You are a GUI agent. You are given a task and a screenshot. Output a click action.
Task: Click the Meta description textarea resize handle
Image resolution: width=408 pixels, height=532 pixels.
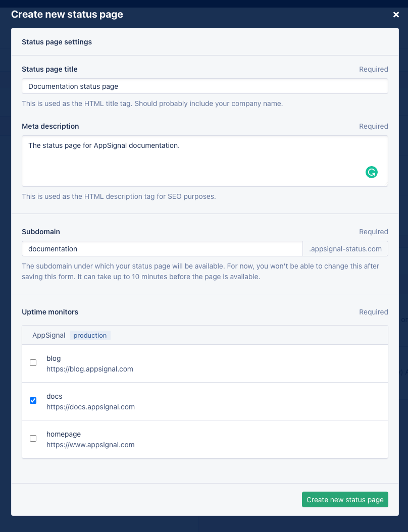coord(385,184)
